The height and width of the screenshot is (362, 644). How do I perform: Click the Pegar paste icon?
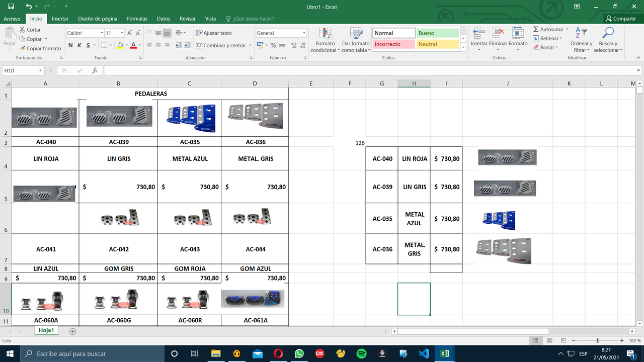tap(10, 34)
